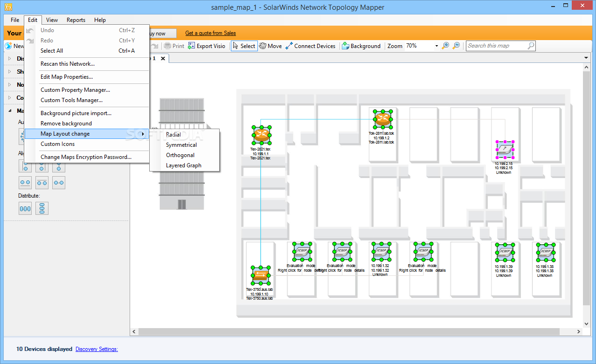The width and height of the screenshot is (596, 364).
Task: Open Custom Tools Manager...
Action: pyautogui.click(x=88, y=100)
